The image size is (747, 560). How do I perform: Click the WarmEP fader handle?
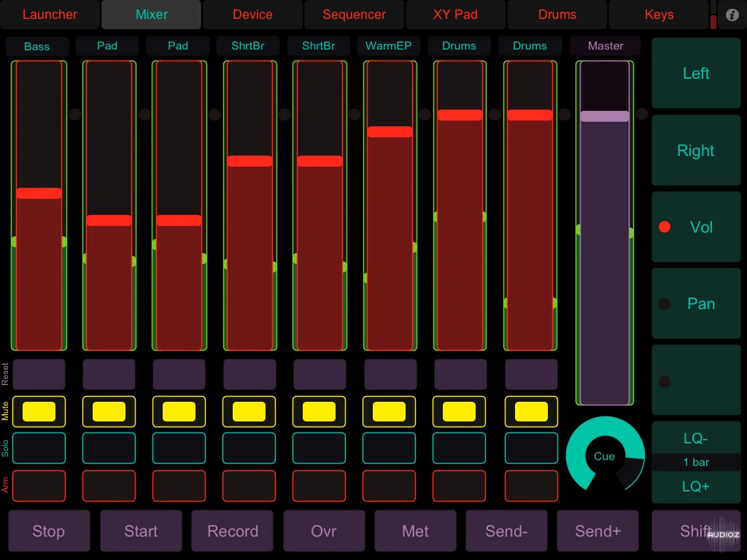pos(390,132)
